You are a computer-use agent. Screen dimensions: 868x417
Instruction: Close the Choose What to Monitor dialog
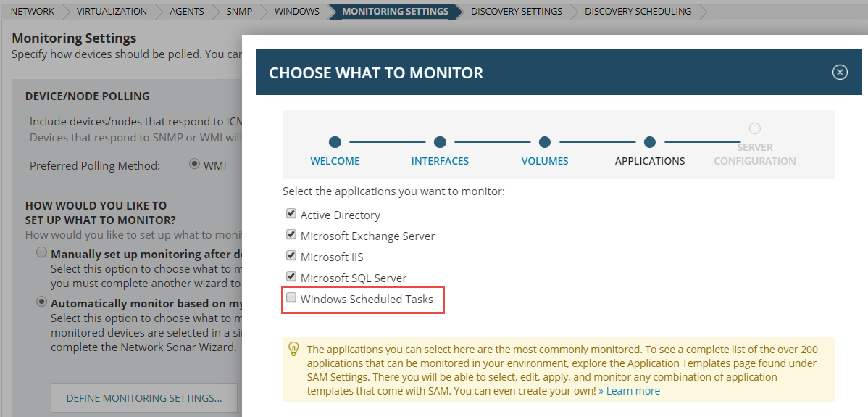(839, 72)
